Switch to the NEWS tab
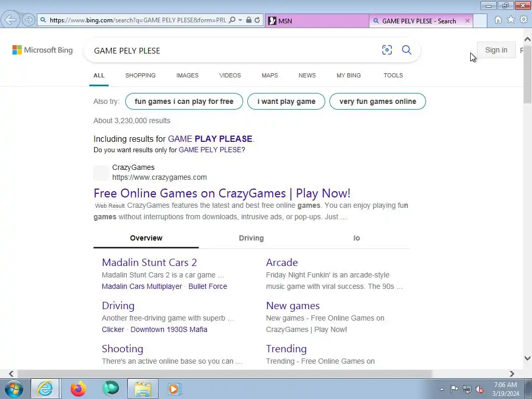 coord(307,75)
